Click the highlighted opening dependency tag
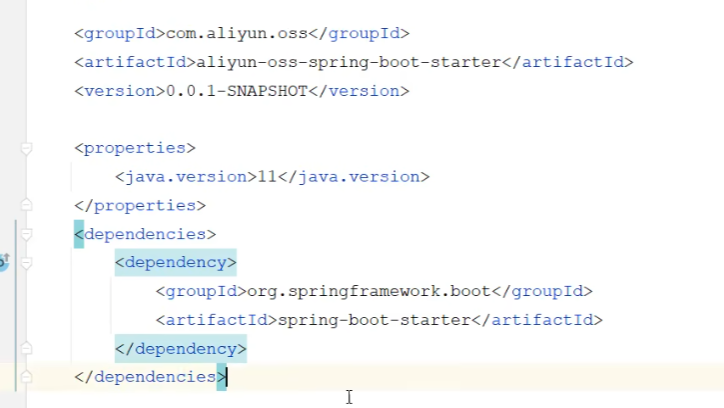The width and height of the screenshot is (724, 408). (x=175, y=263)
